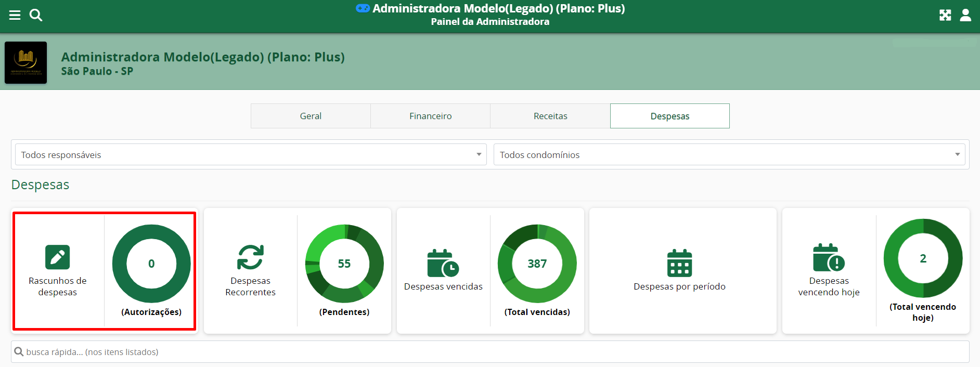Focus the busca rápida search field
Viewport: 980px width, 367px height.
[x=489, y=352]
